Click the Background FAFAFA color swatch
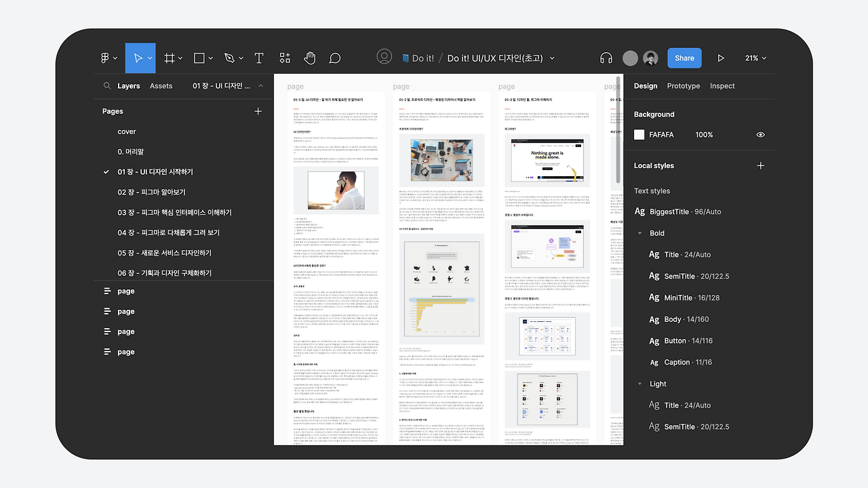The height and width of the screenshot is (488, 868). point(639,135)
